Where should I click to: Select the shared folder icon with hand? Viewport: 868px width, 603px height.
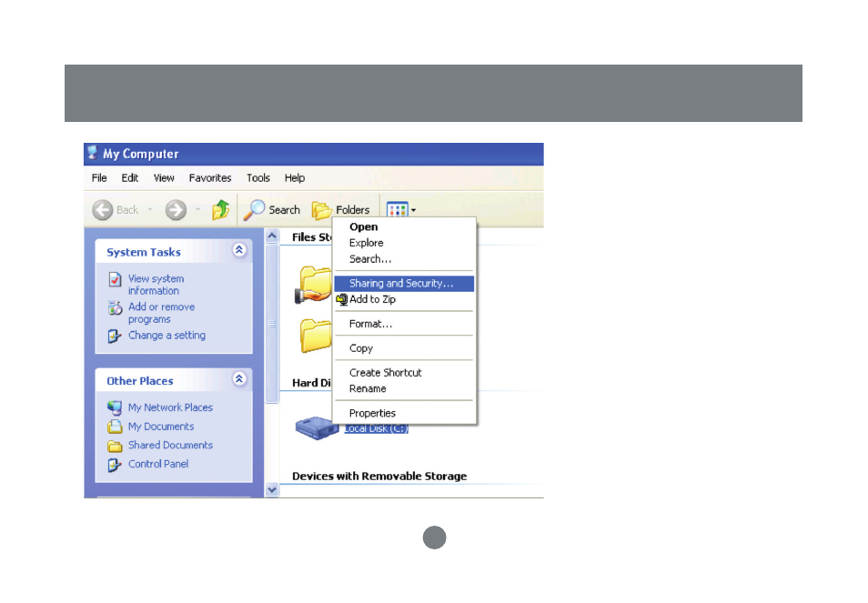(313, 285)
